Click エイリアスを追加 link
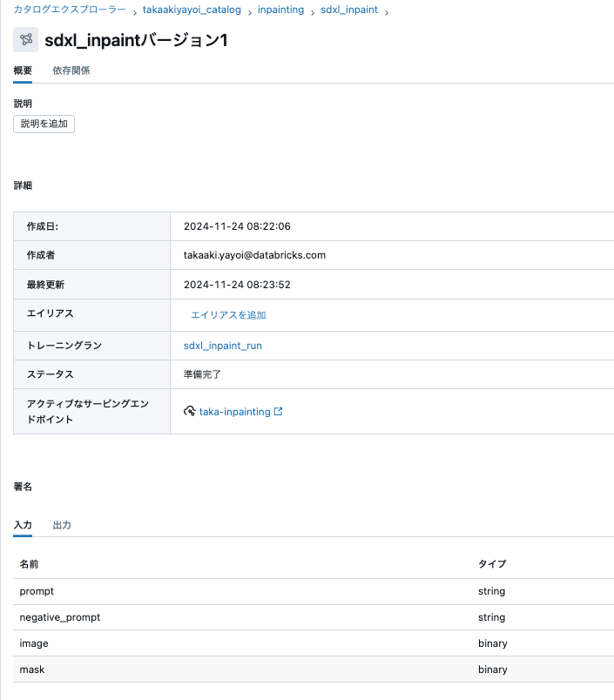 click(x=228, y=315)
